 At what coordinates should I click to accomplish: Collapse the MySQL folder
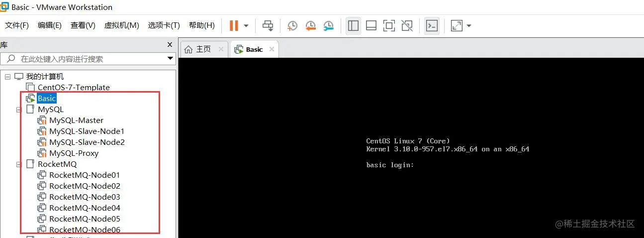19,110
